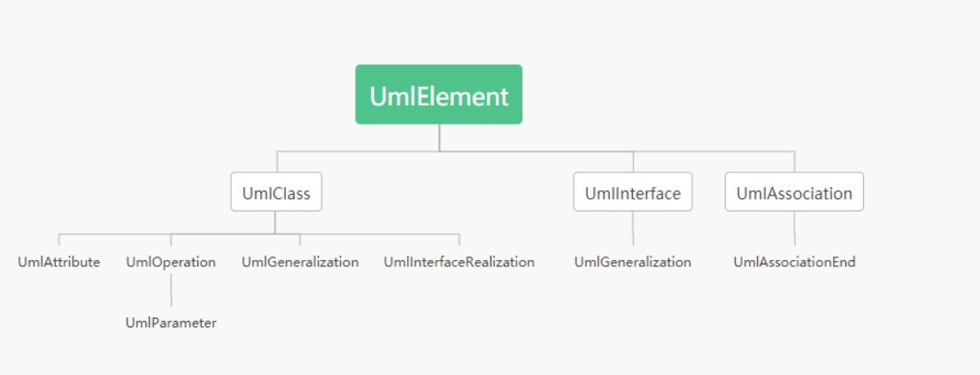The image size is (980, 375).
Task: Click connector line between UmlOperation and UmlParameter
Action: click(x=171, y=292)
